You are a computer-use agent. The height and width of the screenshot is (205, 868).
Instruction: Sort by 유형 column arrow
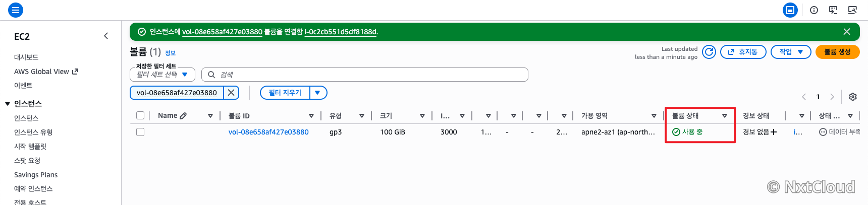(362, 116)
